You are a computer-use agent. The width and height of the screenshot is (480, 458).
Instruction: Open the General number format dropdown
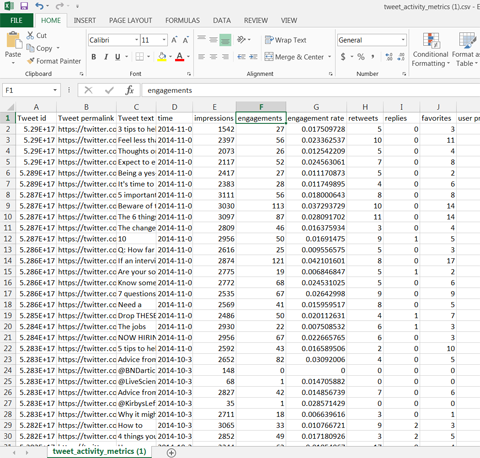pos(403,40)
